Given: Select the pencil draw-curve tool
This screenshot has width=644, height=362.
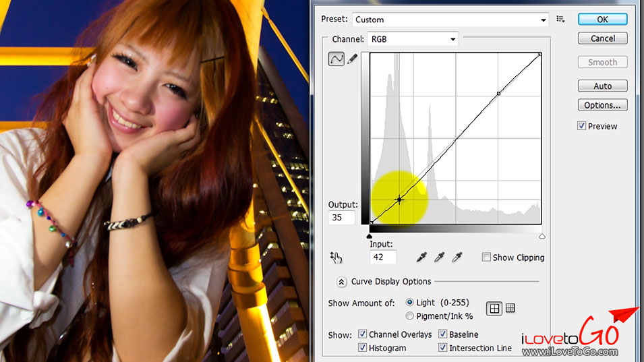Looking at the screenshot, I should (x=353, y=59).
